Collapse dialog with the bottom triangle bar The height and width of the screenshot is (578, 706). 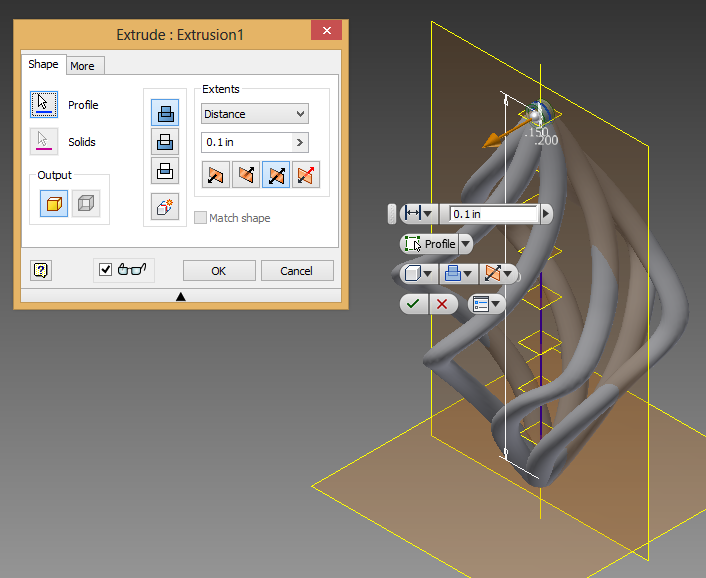[181, 296]
